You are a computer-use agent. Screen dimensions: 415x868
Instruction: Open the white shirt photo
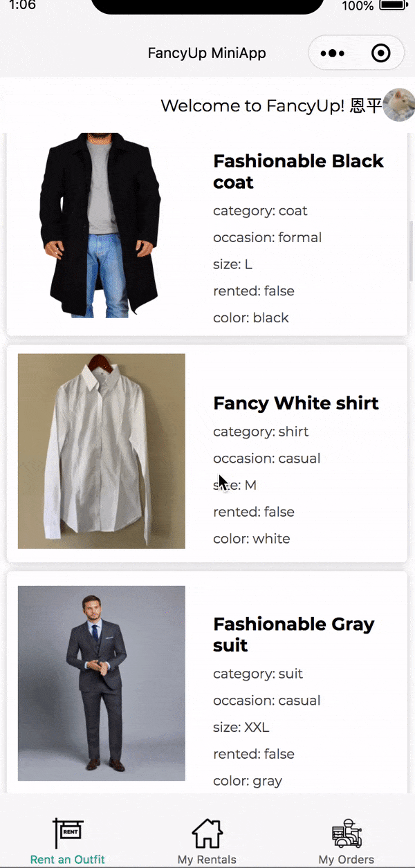[101, 451]
